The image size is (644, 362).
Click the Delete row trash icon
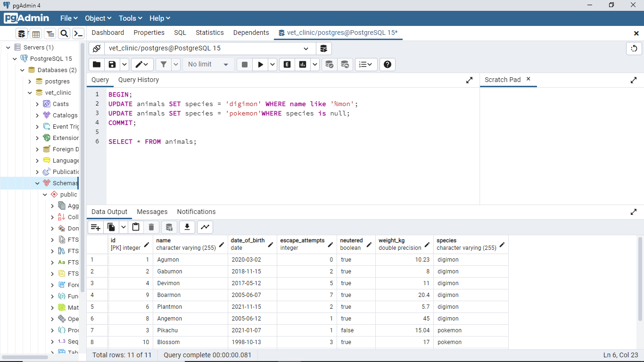(151, 227)
